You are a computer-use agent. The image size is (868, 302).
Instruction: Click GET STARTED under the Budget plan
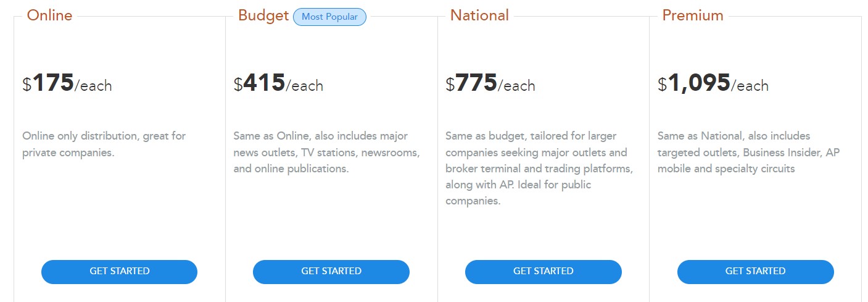[x=331, y=272]
